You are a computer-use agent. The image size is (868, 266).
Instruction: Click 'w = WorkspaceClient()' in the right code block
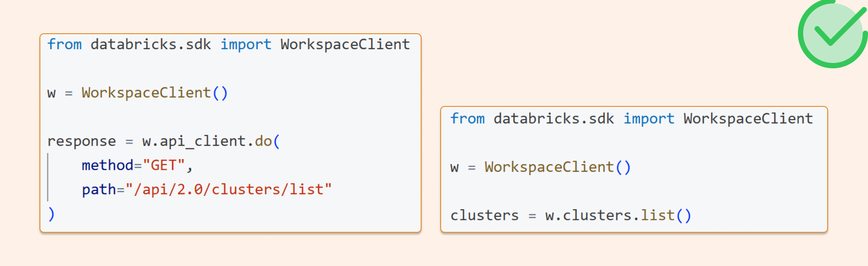[541, 168]
